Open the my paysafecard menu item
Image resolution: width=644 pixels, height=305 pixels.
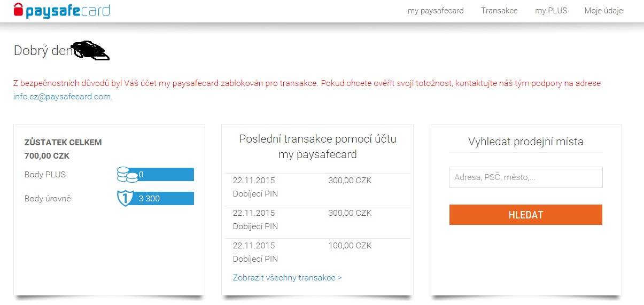(436, 11)
